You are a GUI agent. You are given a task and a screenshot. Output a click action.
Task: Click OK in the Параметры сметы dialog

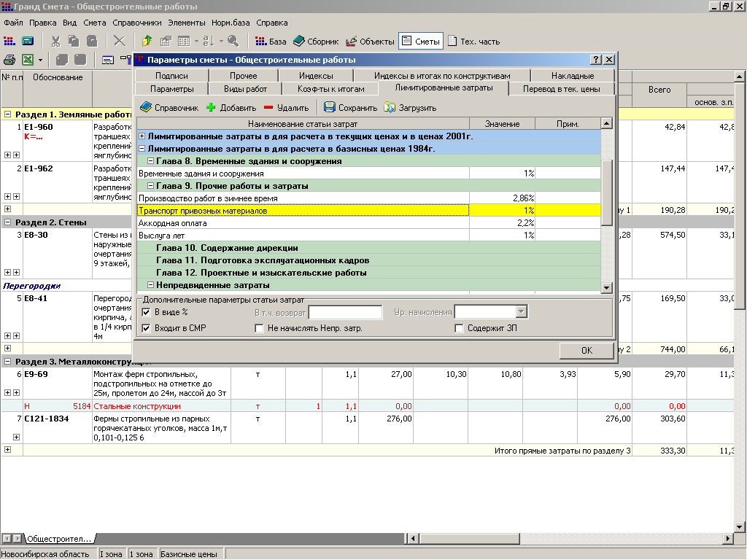click(587, 351)
